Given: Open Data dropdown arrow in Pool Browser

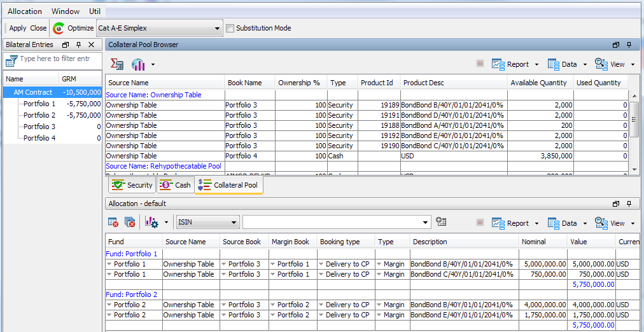Looking at the screenshot, I should click(x=585, y=64).
